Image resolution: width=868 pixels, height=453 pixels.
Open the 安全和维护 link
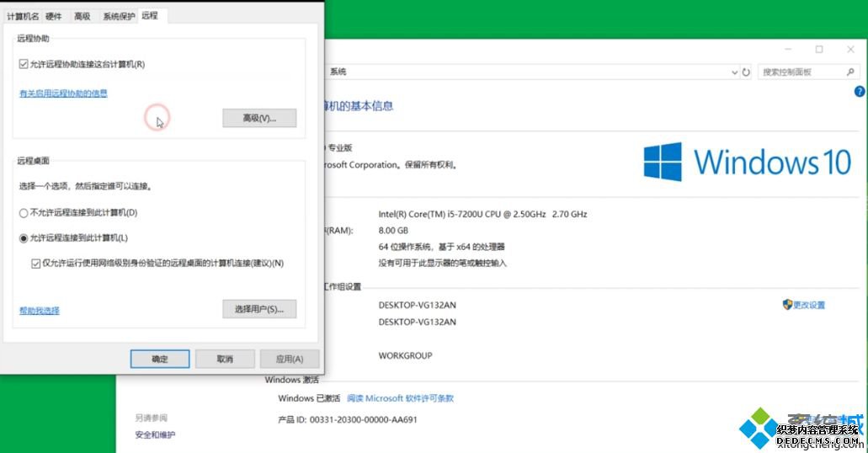click(x=155, y=434)
